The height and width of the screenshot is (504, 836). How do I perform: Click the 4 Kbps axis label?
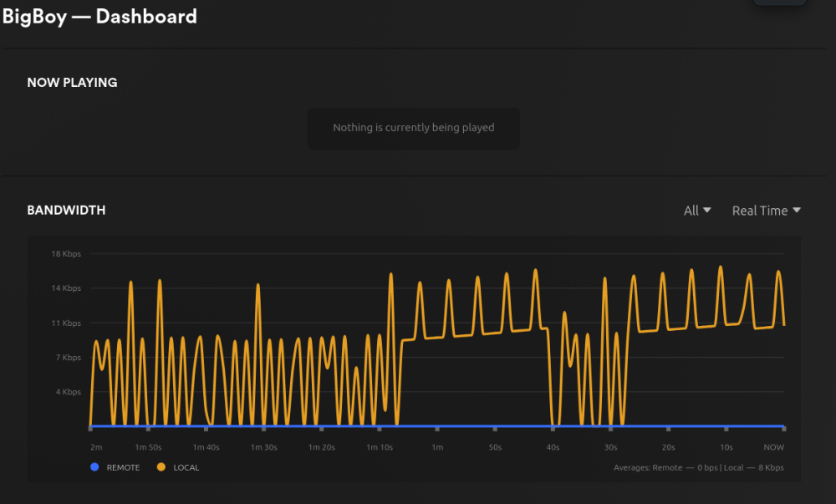pos(69,392)
